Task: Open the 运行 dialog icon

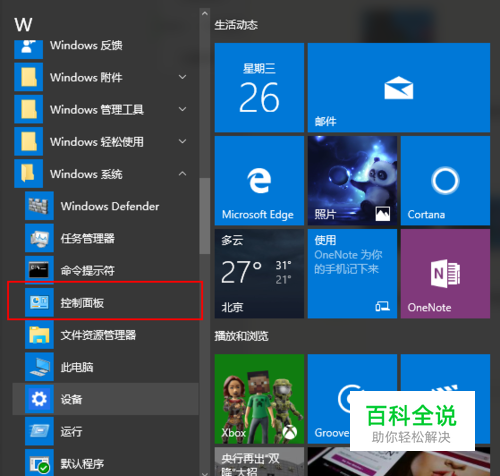Action: (39, 431)
